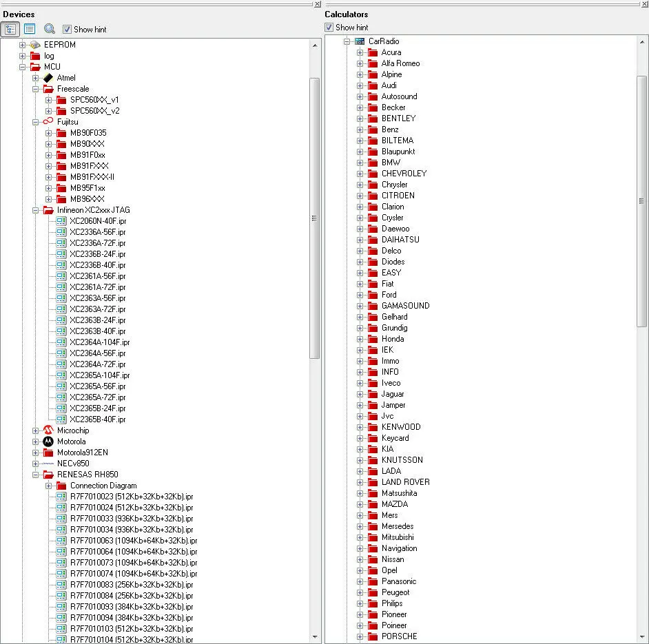
Task: Click the Atmel black chip icon
Action: (48, 78)
